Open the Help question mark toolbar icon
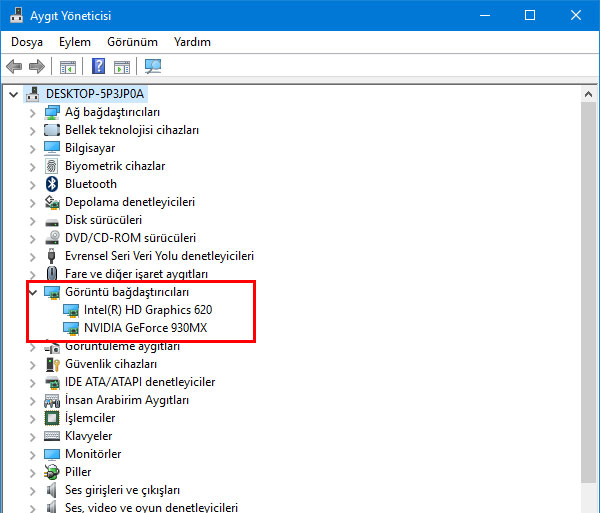This screenshot has height=513, width=600. click(x=98, y=66)
